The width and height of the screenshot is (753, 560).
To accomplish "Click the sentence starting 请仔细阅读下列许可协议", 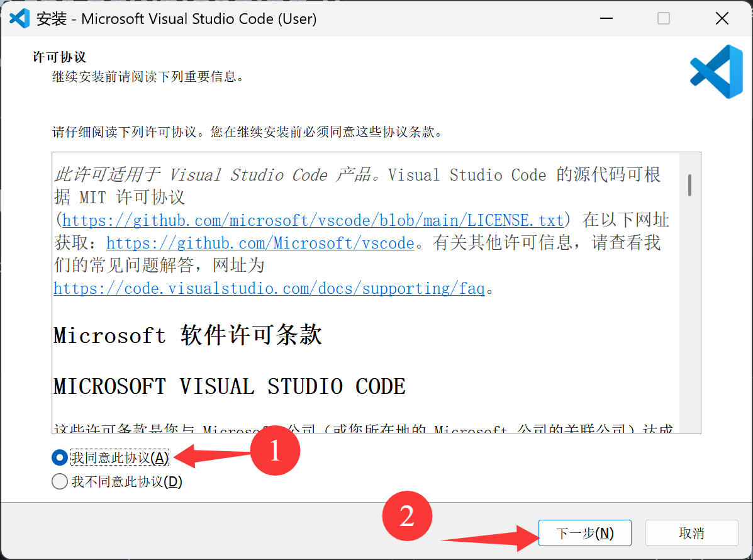I will click(x=247, y=132).
